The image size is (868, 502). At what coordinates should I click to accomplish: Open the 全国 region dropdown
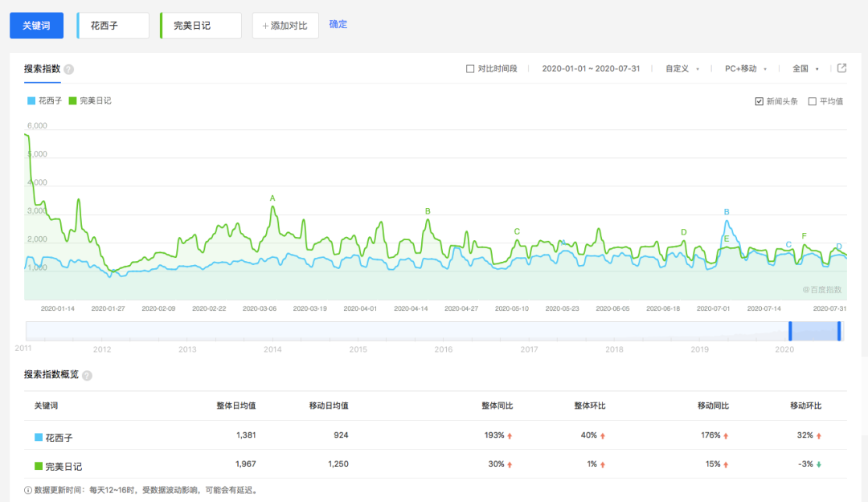[805, 68]
